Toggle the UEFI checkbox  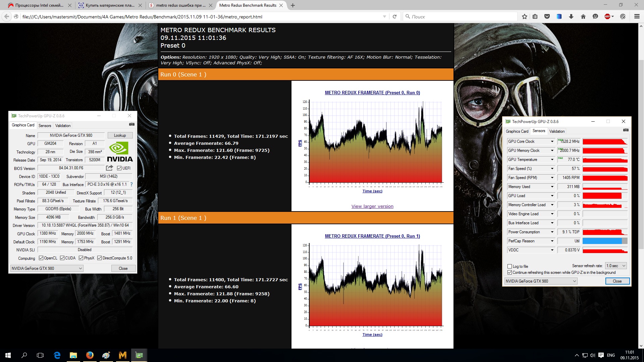[119, 168]
